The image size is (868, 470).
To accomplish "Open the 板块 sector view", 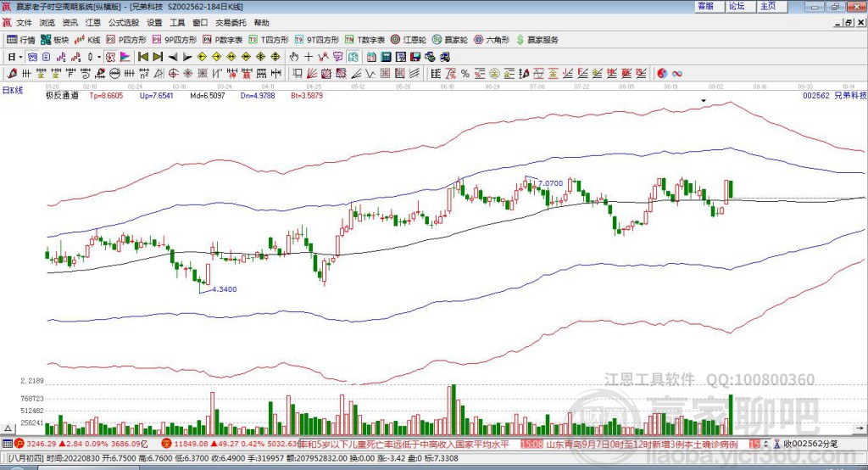I will pos(55,40).
